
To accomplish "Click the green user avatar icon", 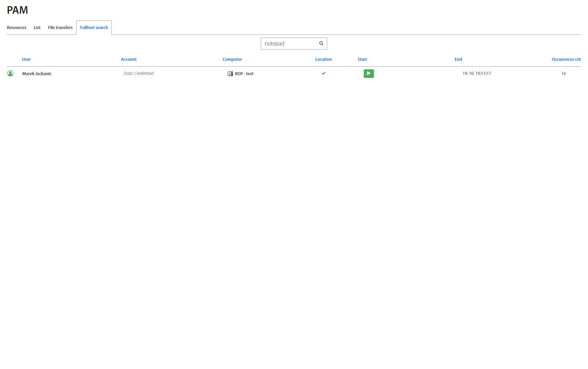I will 10,73.
